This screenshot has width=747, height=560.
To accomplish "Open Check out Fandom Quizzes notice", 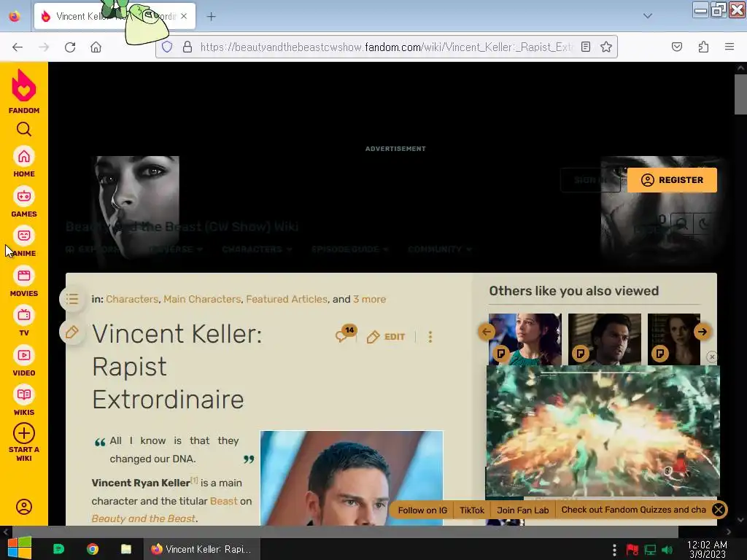I will (x=633, y=510).
